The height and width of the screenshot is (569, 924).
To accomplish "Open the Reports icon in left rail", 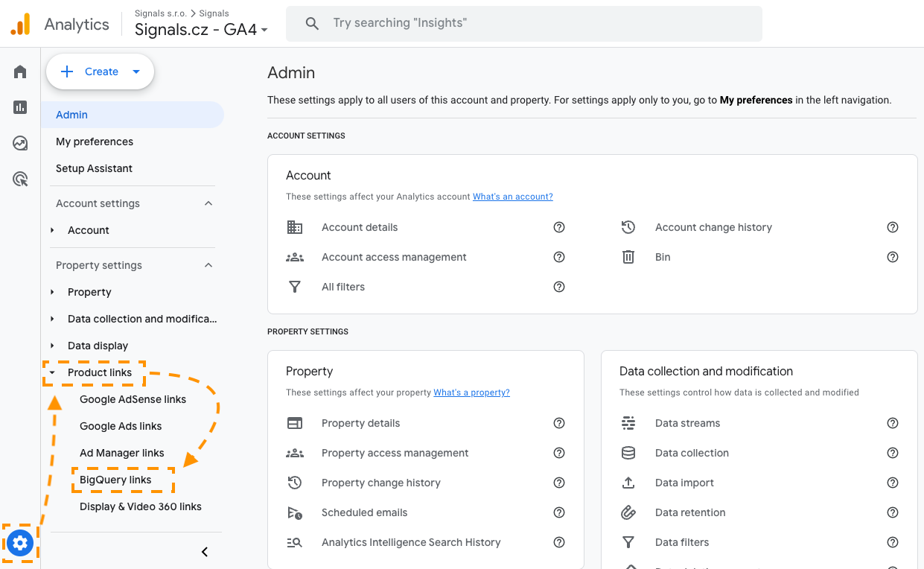I will tap(20, 107).
